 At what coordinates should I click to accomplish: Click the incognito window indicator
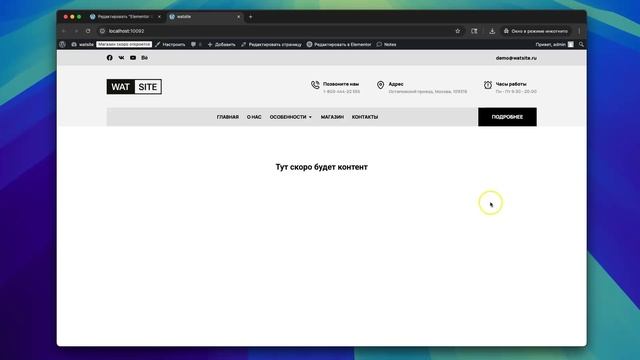pos(536,31)
